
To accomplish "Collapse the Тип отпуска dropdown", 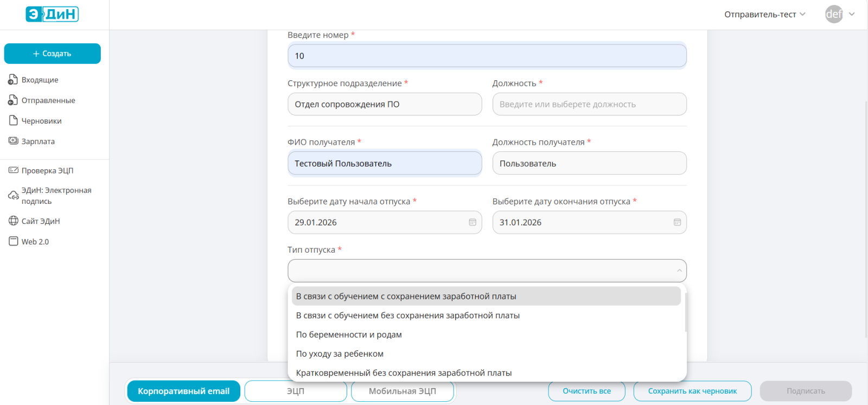I will (x=679, y=271).
